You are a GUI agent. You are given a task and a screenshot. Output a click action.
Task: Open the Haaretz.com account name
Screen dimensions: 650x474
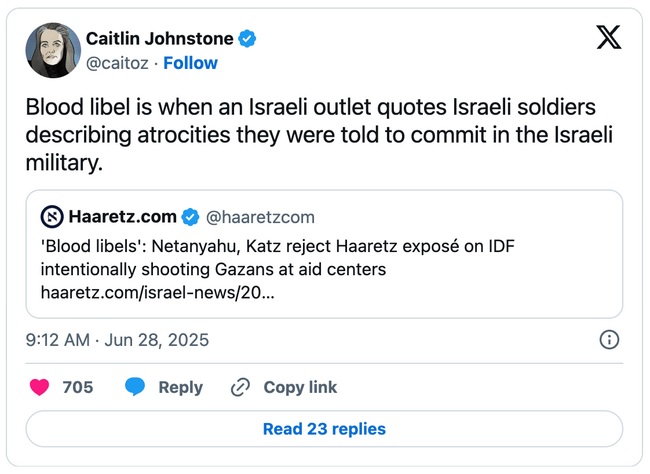pyautogui.click(x=123, y=216)
